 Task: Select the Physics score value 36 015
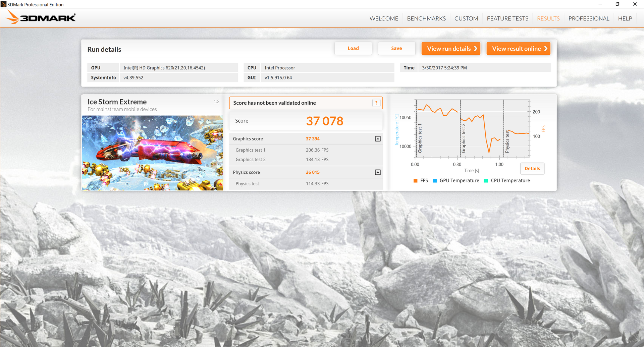pos(313,172)
